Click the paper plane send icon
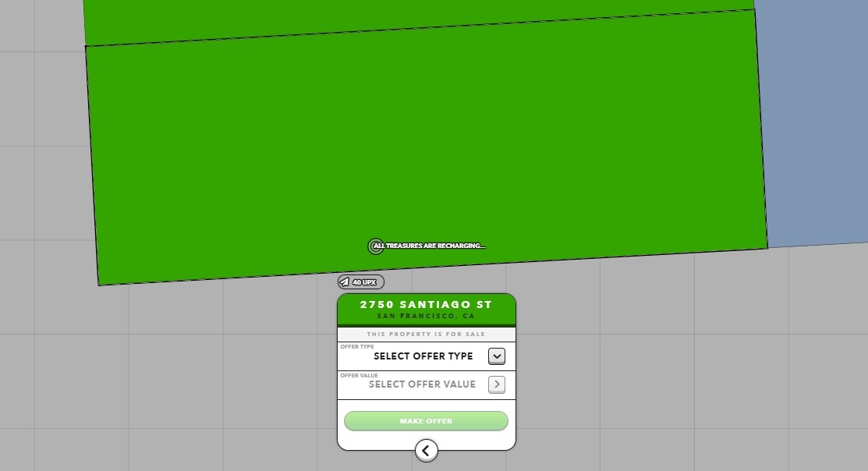The height and width of the screenshot is (471, 868). pos(345,282)
